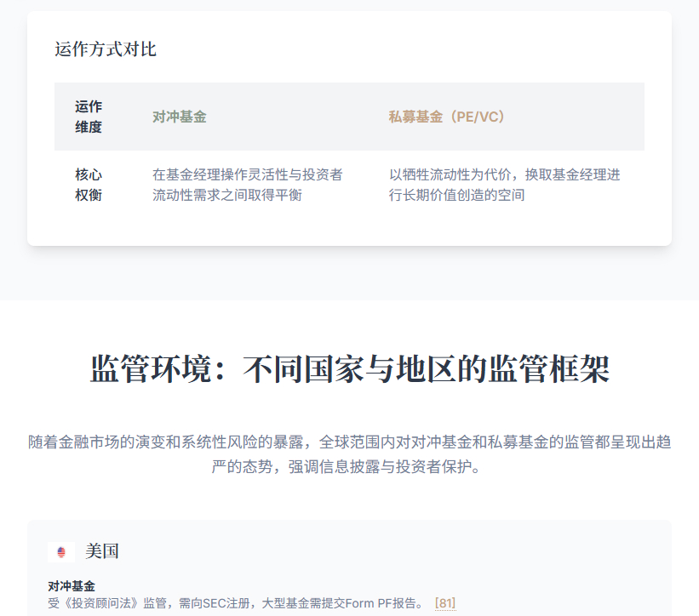Viewport: 699px width, 616px height.
Task: Select the 美国 region heading
Action: pos(102,551)
